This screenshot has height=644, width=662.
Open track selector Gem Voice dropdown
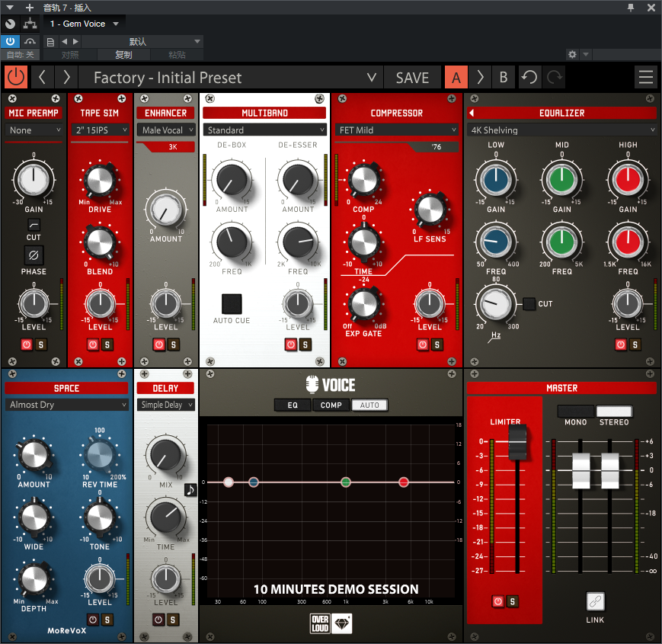click(x=84, y=24)
